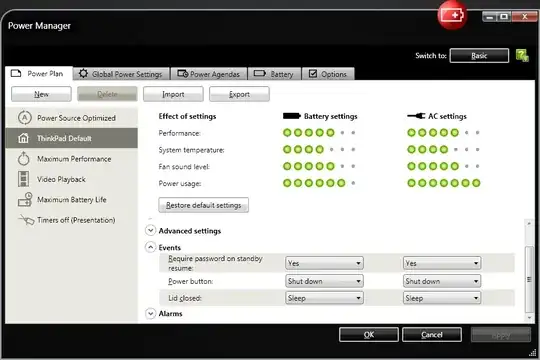Click the greyed-out Apply button
The width and height of the screenshot is (540, 360).
501,335
